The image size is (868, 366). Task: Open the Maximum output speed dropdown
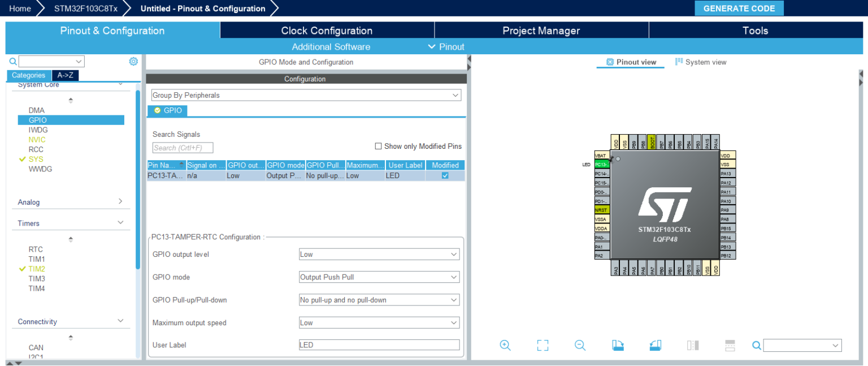[379, 323]
